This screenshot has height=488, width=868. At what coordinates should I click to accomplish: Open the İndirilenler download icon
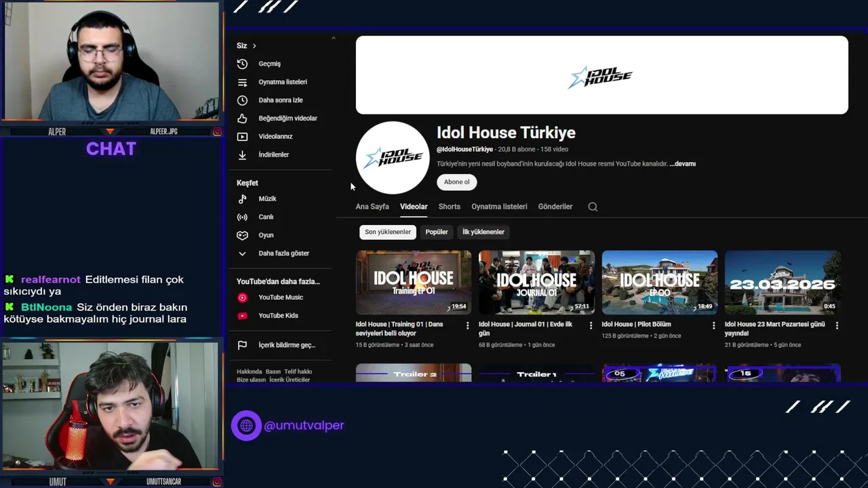(x=242, y=155)
